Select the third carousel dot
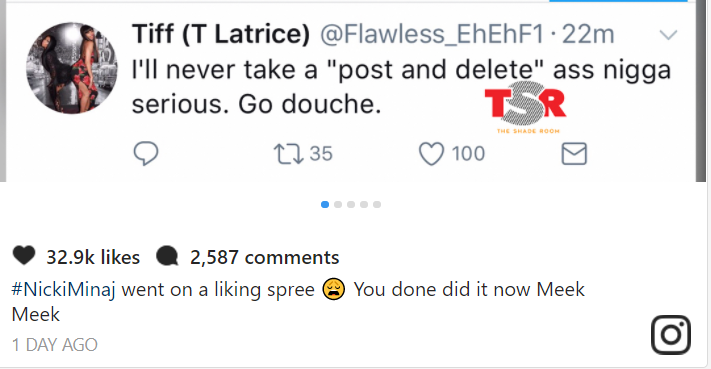Image resolution: width=711 pixels, height=369 pixels. point(351,204)
